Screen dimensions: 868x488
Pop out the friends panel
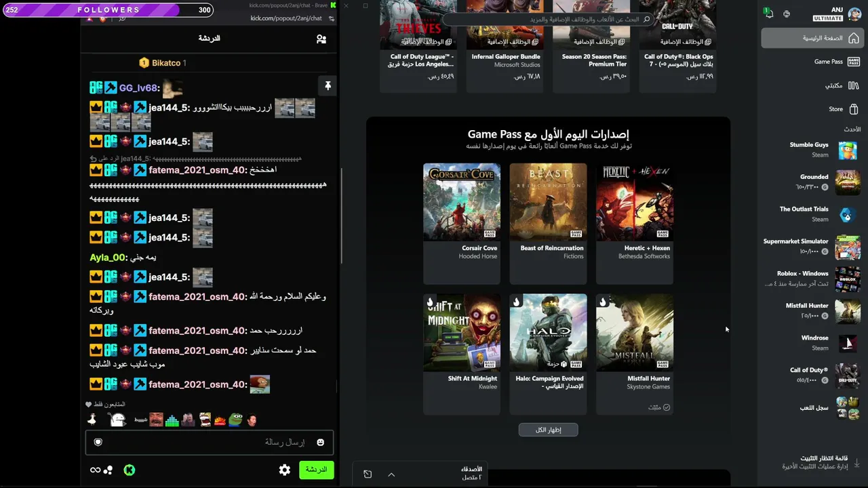click(368, 474)
